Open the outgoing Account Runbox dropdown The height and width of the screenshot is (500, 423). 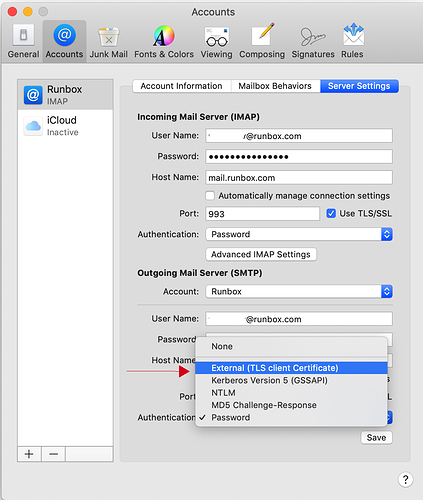(x=299, y=292)
